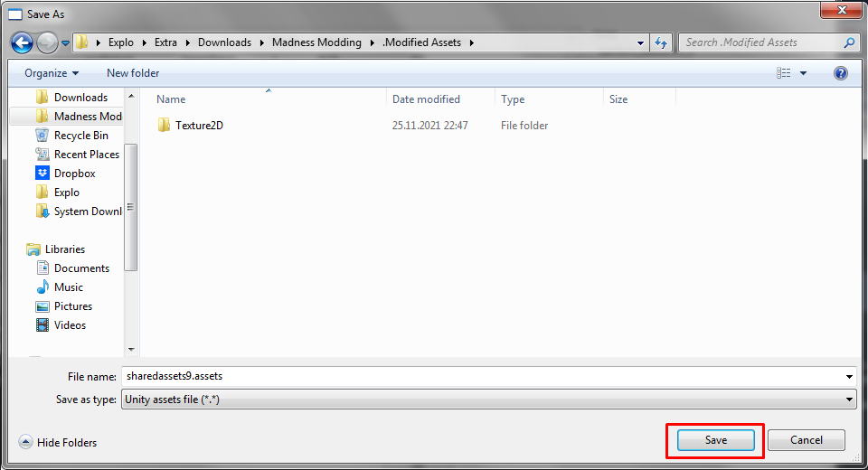Sort files by Date modified column
The height and width of the screenshot is (470, 868).
click(x=426, y=99)
